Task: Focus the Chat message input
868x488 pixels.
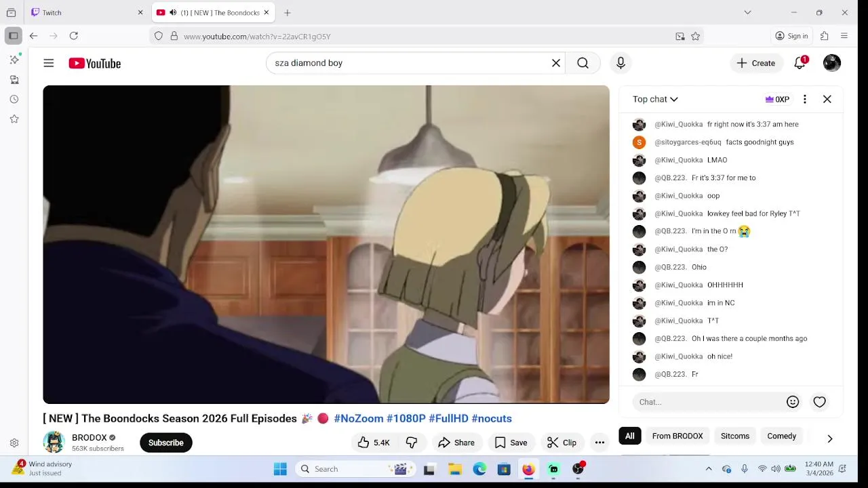Action: coord(708,402)
